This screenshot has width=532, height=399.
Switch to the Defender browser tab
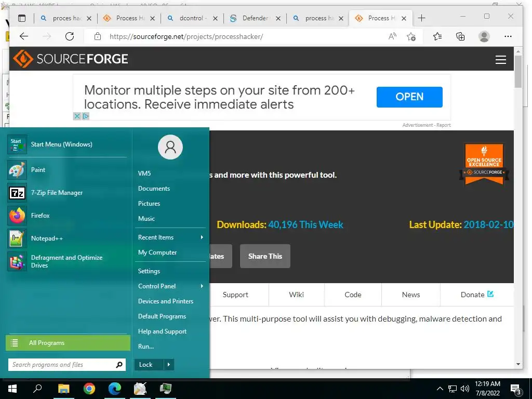pyautogui.click(x=255, y=18)
